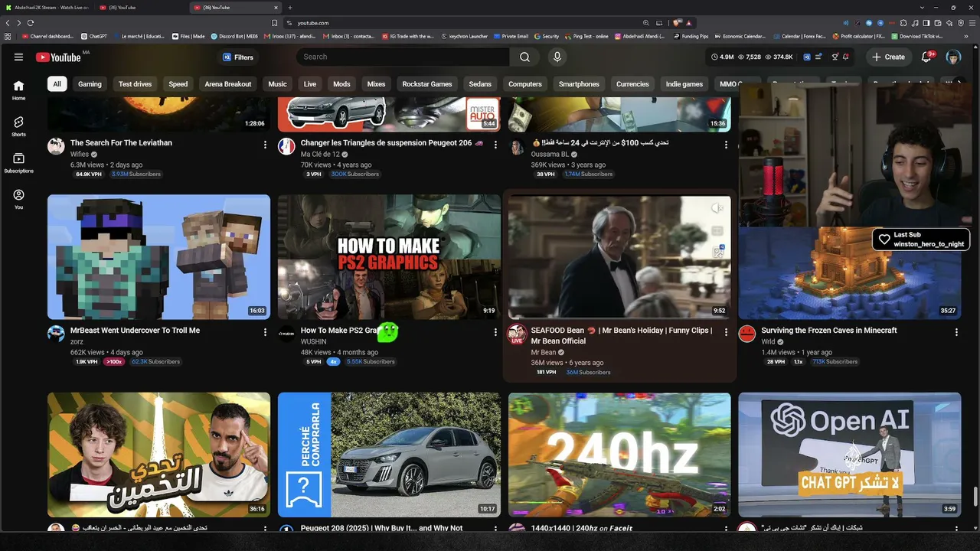Select the Currencies filter chip
The image size is (980, 551).
(632, 84)
